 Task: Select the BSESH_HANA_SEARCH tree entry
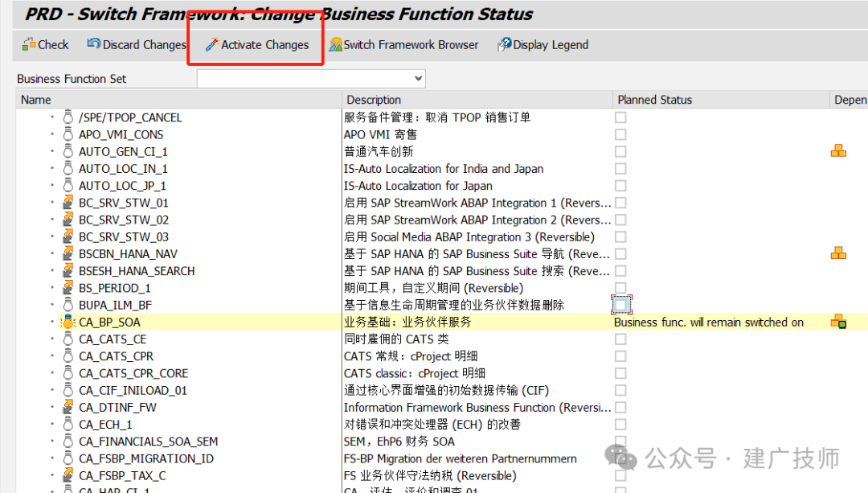[137, 271]
